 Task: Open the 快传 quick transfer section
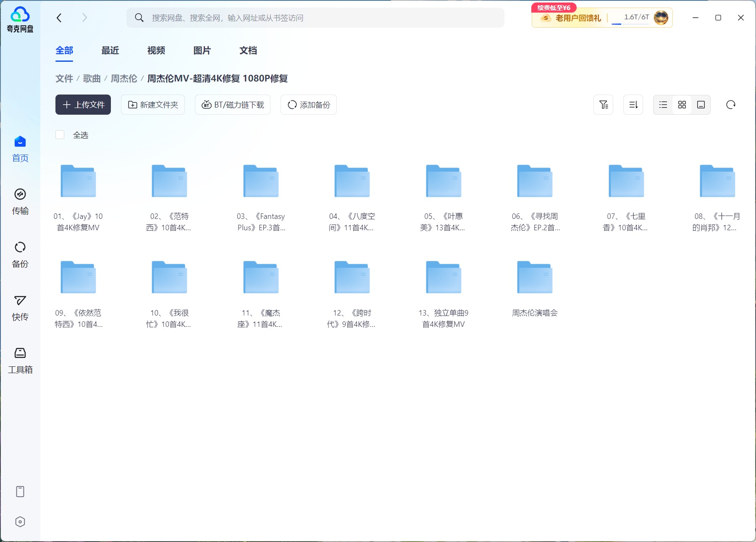coord(20,308)
